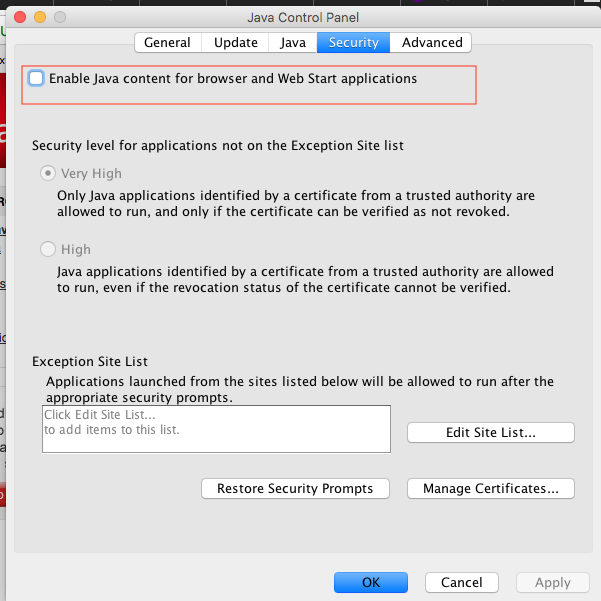Click inside the Exception Site List box
The image size is (601, 601).
pos(217,429)
